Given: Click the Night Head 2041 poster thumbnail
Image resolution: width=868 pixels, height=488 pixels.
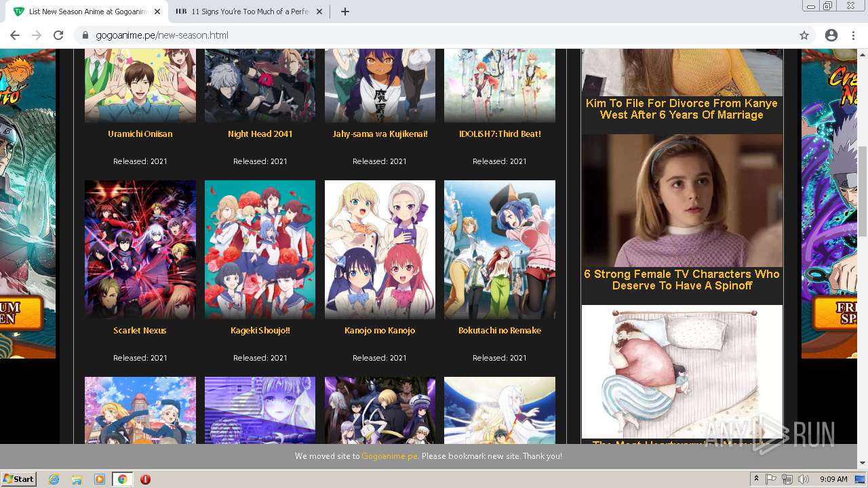Looking at the screenshot, I should coord(260,85).
